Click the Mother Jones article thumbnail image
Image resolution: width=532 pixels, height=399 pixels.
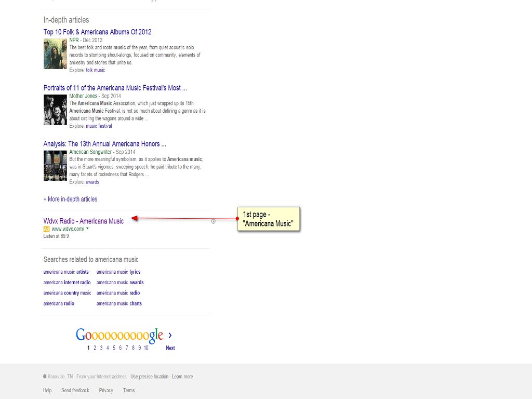55,110
